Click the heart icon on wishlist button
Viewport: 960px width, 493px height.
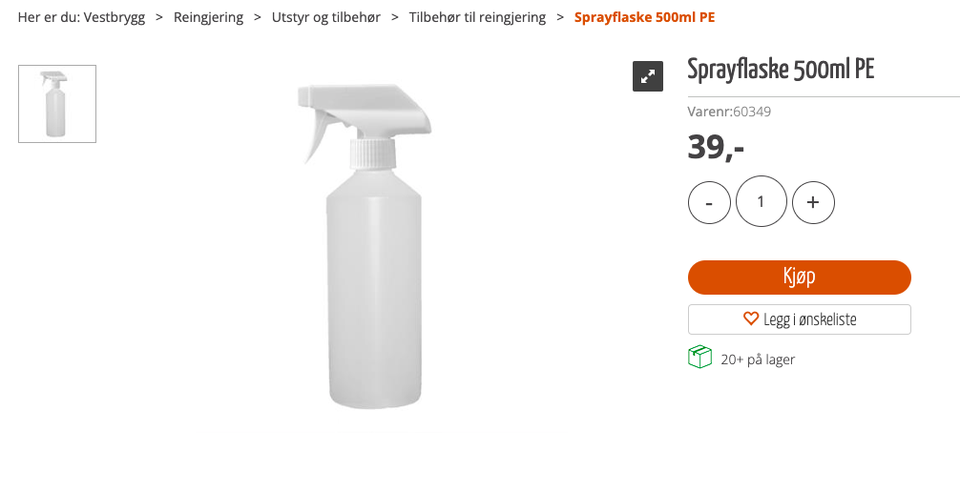click(x=751, y=319)
